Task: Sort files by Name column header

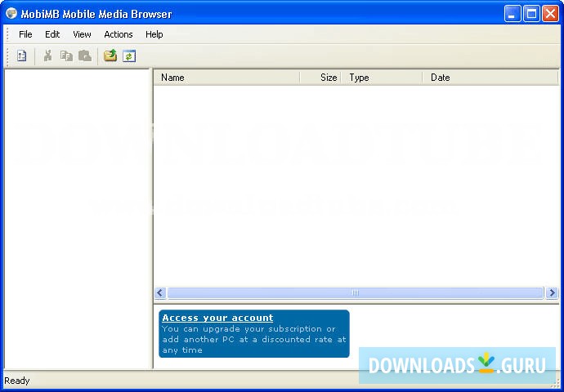Action: click(226, 78)
